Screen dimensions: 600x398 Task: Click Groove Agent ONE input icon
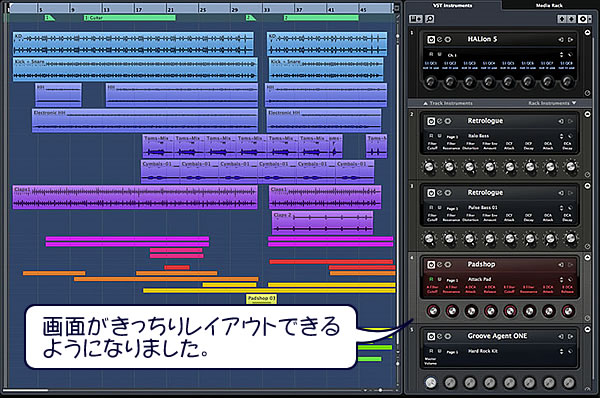561,336
